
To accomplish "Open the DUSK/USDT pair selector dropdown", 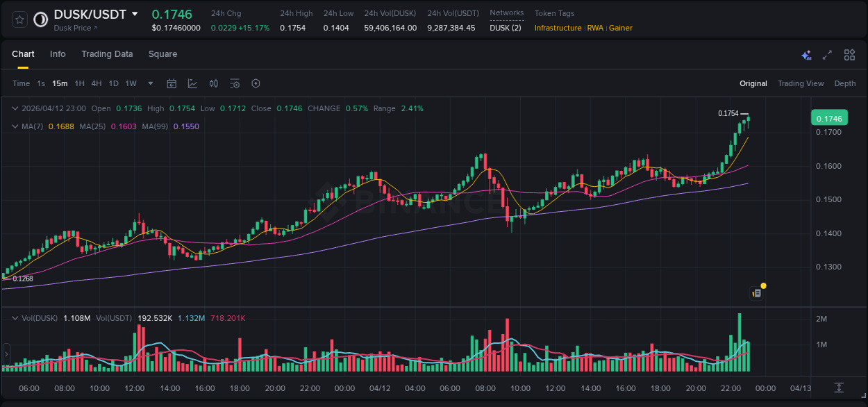I will click(x=135, y=14).
